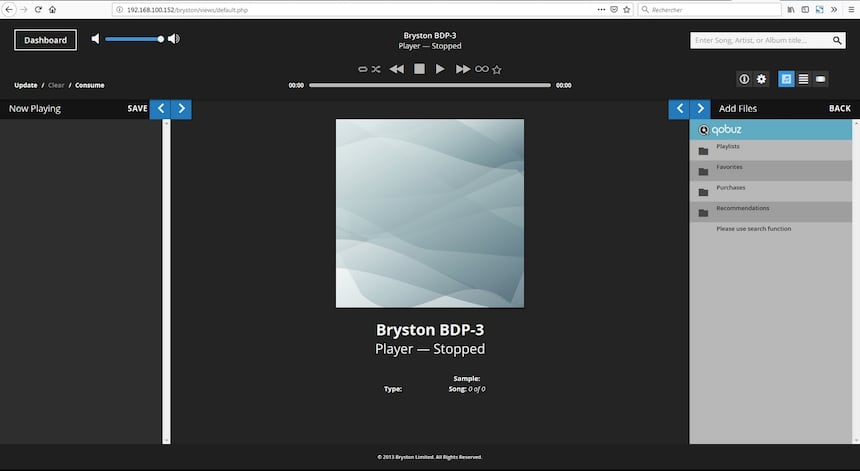This screenshot has height=471, width=860.
Task: Skip to the previous track
Action: pyautogui.click(x=397, y=69)
